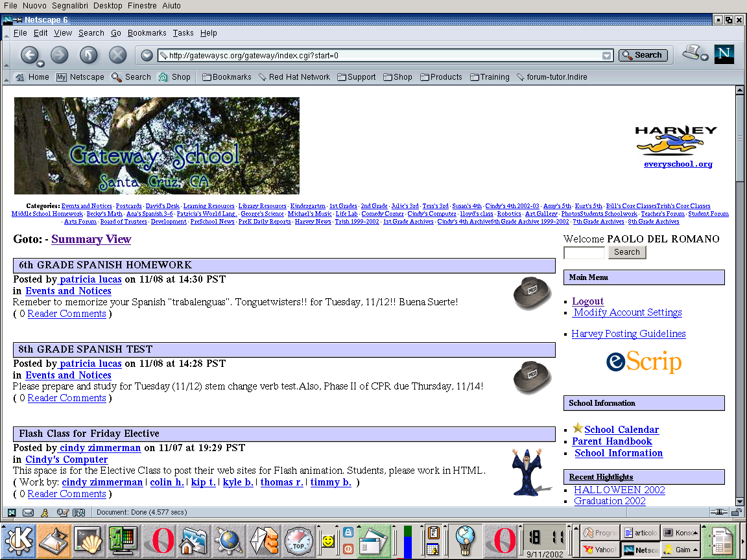
Task: Open Home from the personal toolbar
Action: tap(32, 77)
